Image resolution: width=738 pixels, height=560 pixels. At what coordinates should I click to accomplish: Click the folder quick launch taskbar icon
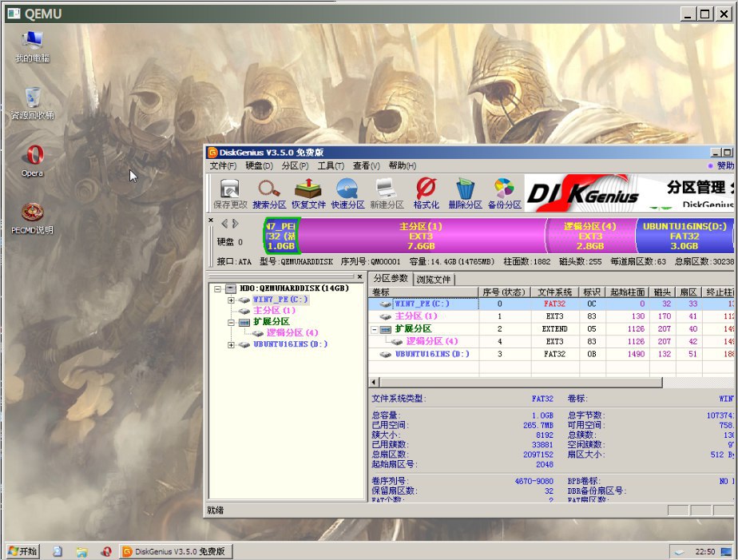point(82,551)
